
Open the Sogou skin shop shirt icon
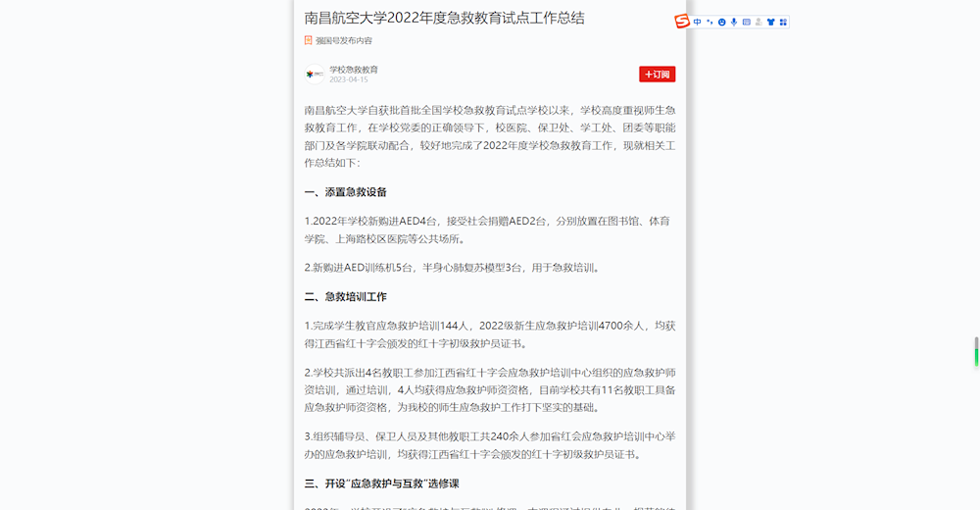click(770, 22)
